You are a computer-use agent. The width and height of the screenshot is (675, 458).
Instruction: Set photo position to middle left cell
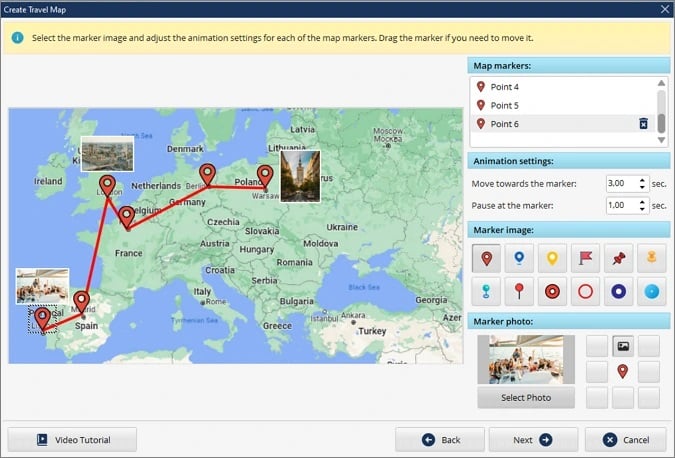(597, 371)
